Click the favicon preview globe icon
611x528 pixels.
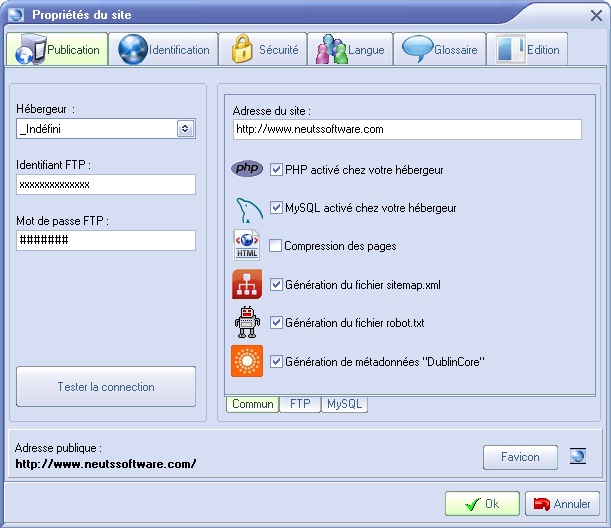(577, 456)
